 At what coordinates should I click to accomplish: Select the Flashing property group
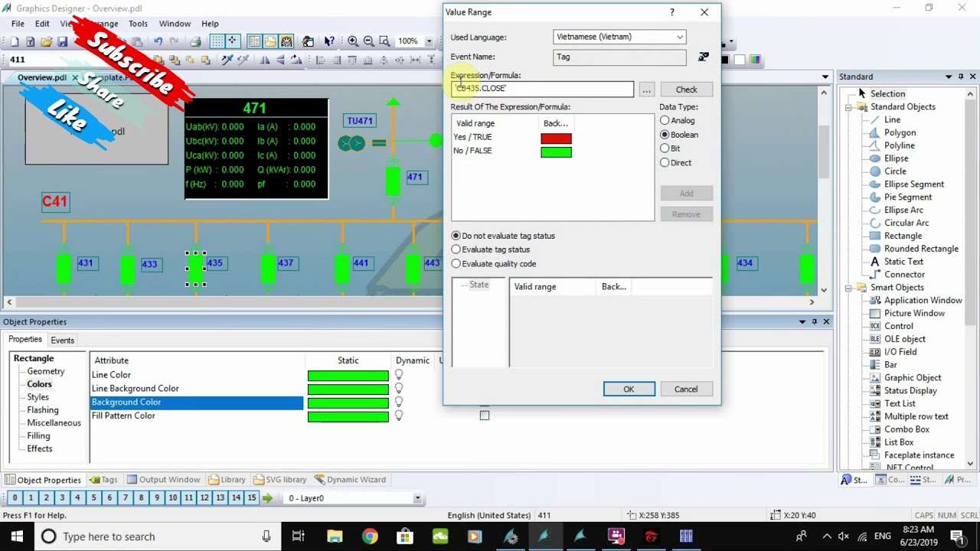pyautogui.click(x=43, y=410)
